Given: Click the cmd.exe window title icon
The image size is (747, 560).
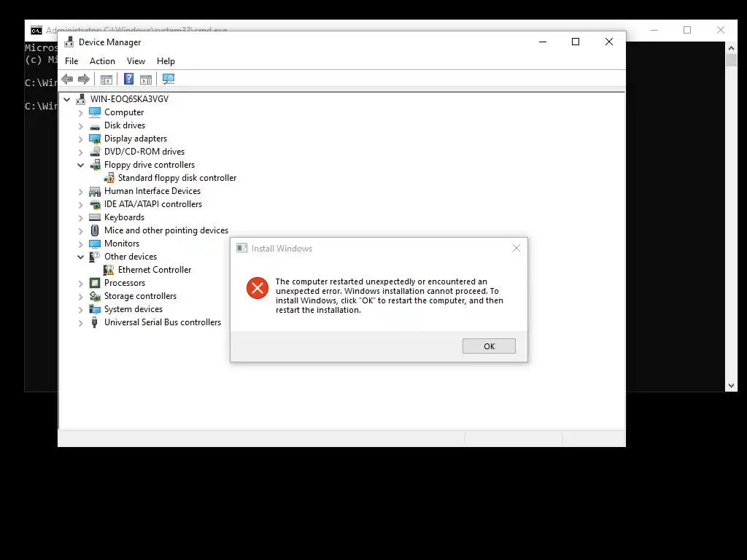Looking at the screenshot, I should (36, 31).
